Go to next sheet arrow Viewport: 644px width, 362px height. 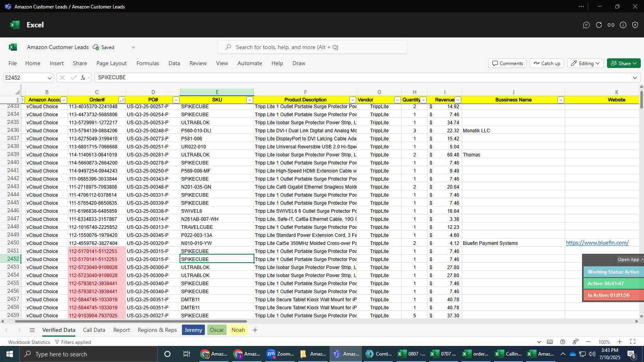(x=19, y=330)
